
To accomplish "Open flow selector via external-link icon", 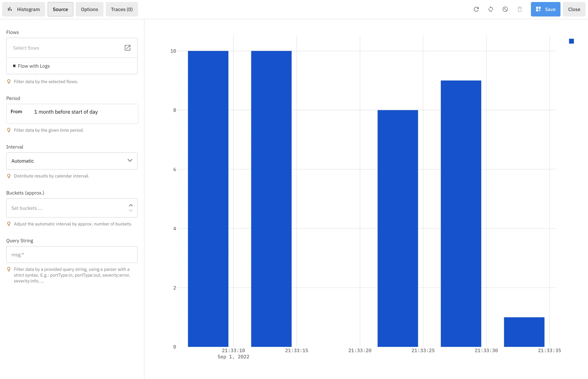I will tap(128, 48).
